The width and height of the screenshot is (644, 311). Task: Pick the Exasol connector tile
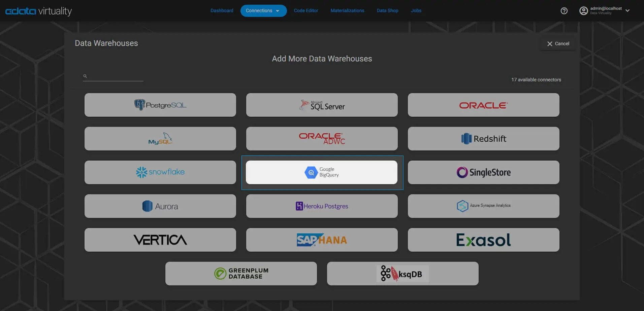[484, 240]
